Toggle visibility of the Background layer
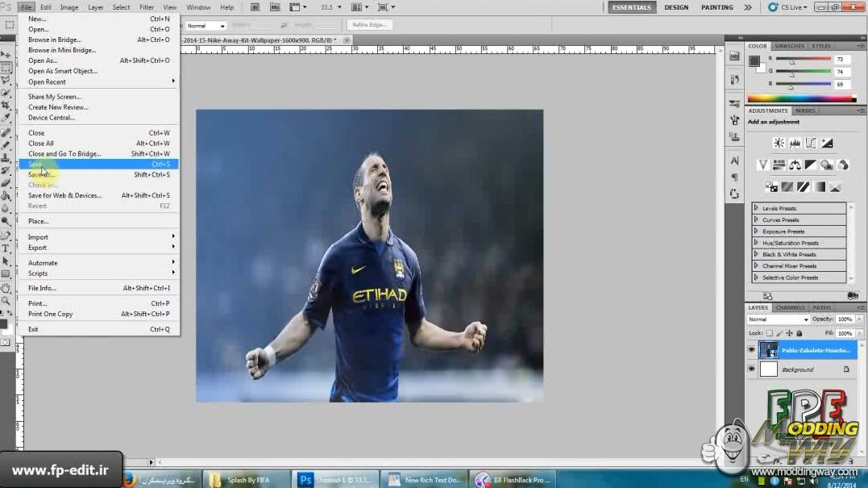Viewport: 868px width, 488px height. 751,369
